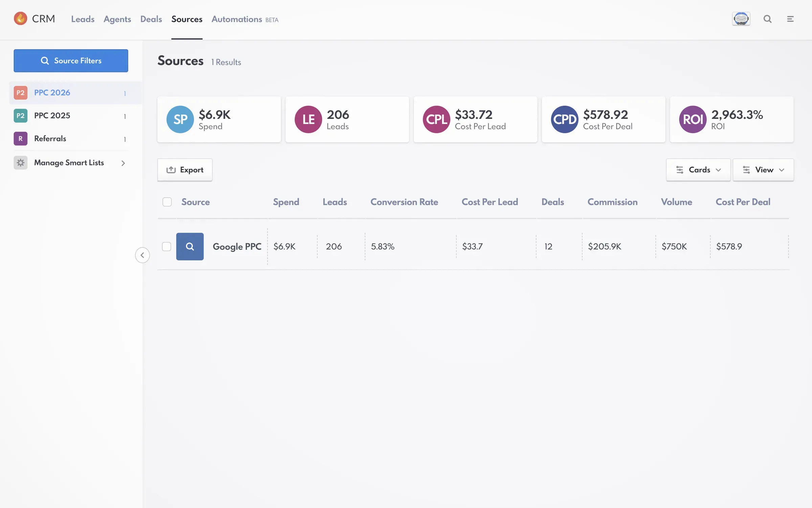Click the SP Spend badge icon
Viewport: 812px width, 508px height.
coord(180,119)
